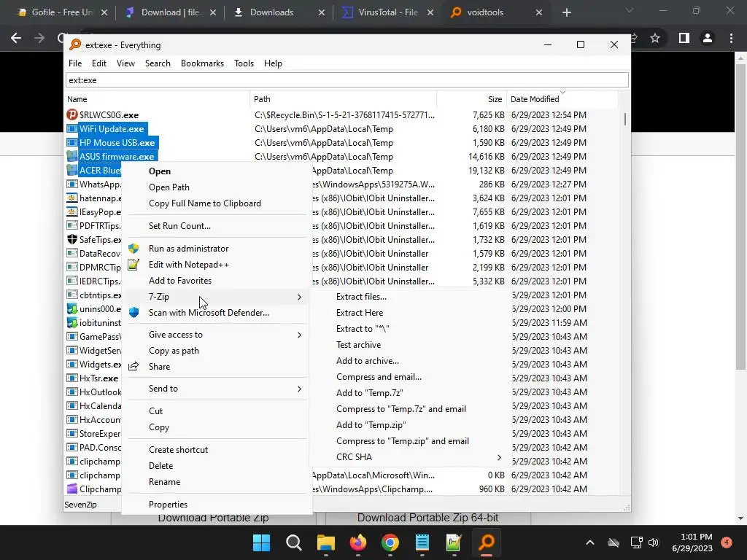Open a new browser tab

click(x=566, y=12)
